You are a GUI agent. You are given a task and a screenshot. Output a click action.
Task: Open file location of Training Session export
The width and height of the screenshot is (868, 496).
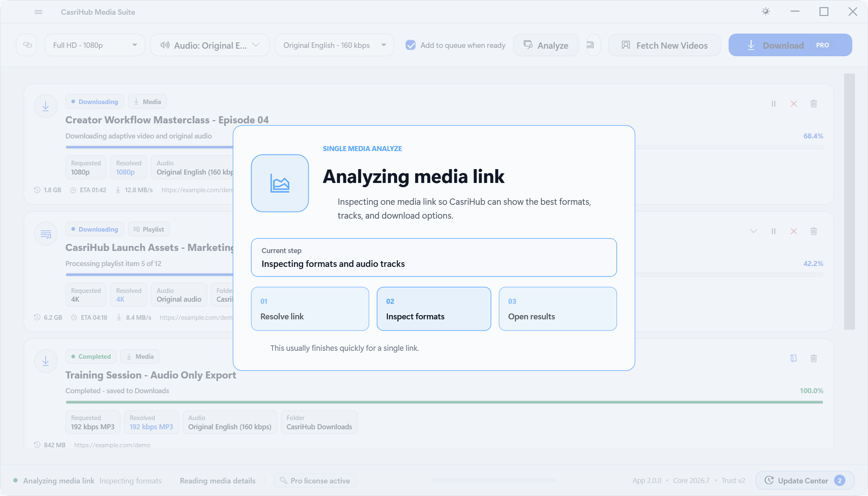click(x=794, y=358)
